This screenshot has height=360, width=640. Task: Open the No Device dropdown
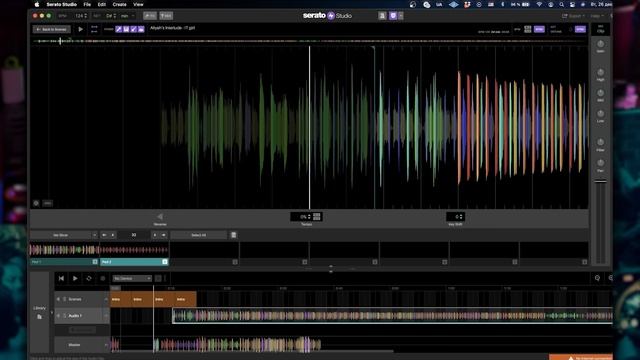point(132,278)
